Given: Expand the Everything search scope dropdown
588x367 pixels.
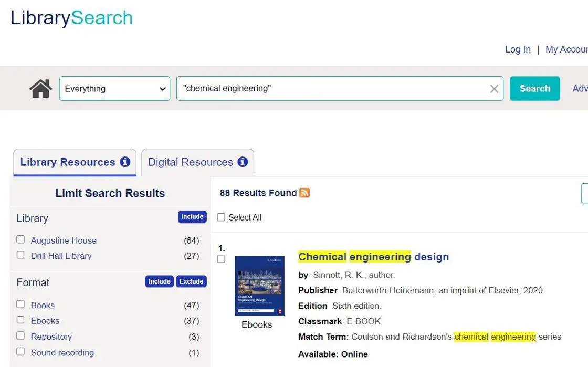Looking at the screenshot, I should coord(114,89).
